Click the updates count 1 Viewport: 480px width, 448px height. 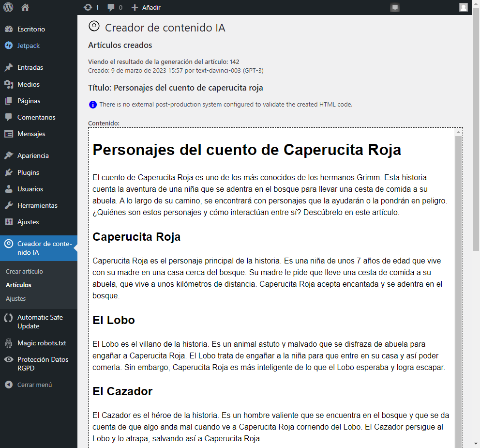pyautogui.click(x=97, y=7)
